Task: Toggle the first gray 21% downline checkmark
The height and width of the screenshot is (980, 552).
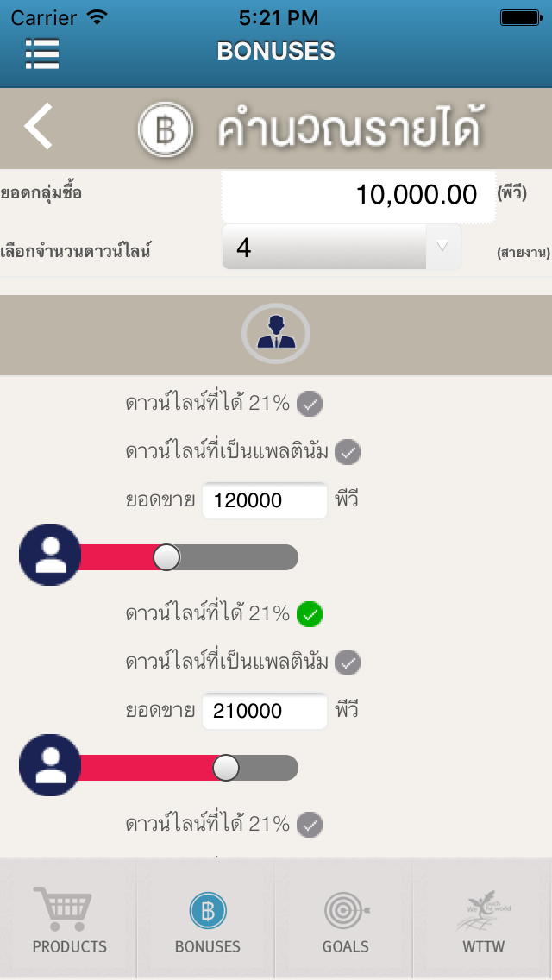Action: pos(309,404)
